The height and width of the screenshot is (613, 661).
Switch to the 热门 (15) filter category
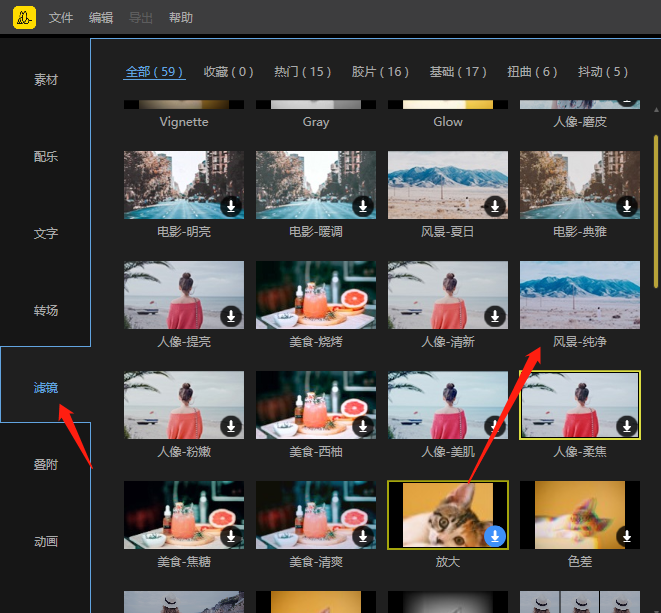303,72
